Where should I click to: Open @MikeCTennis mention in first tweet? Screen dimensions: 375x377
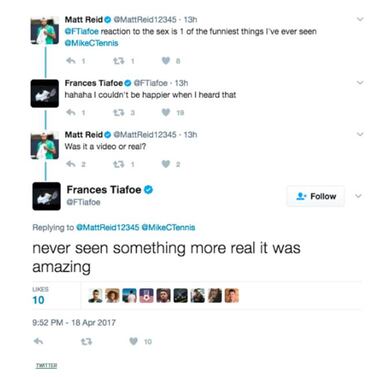(x=91, y=43)
